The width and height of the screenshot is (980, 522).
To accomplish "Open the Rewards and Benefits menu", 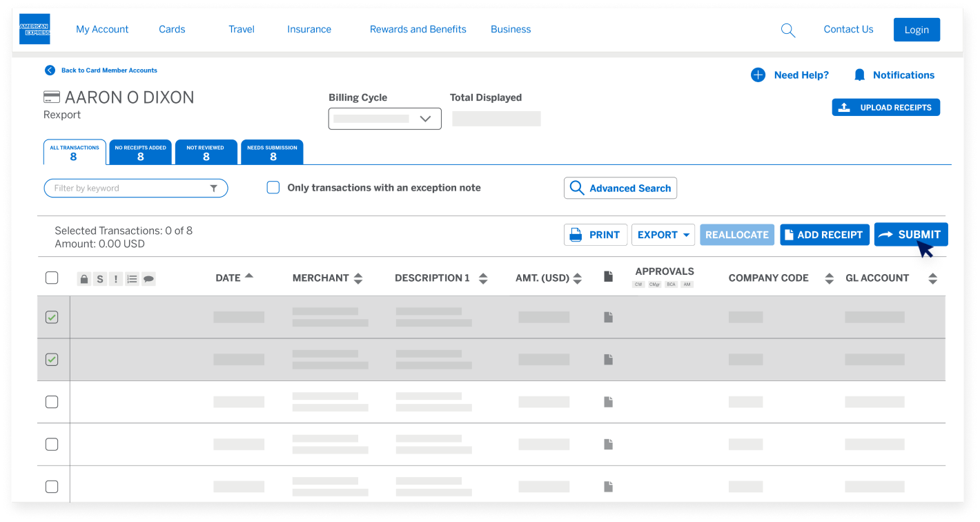I will point(418,30).
